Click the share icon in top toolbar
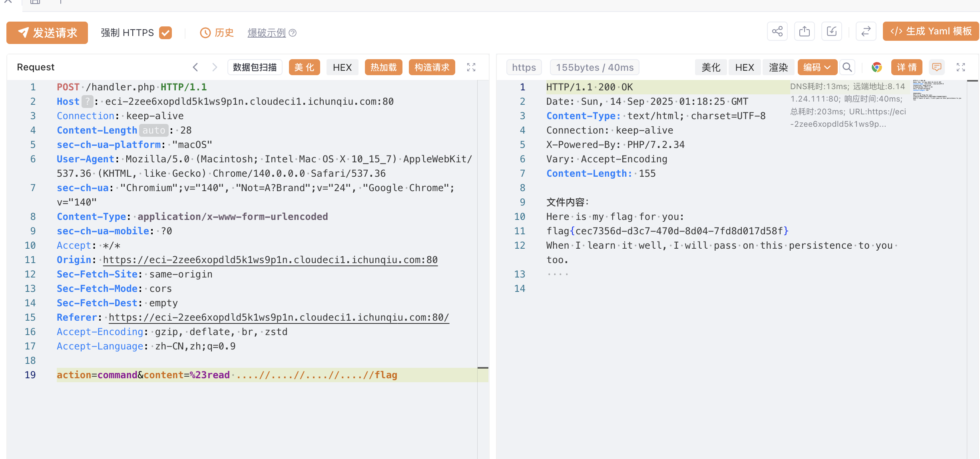The width and height of the screenshot is (980, 459). tap(777, 32)
